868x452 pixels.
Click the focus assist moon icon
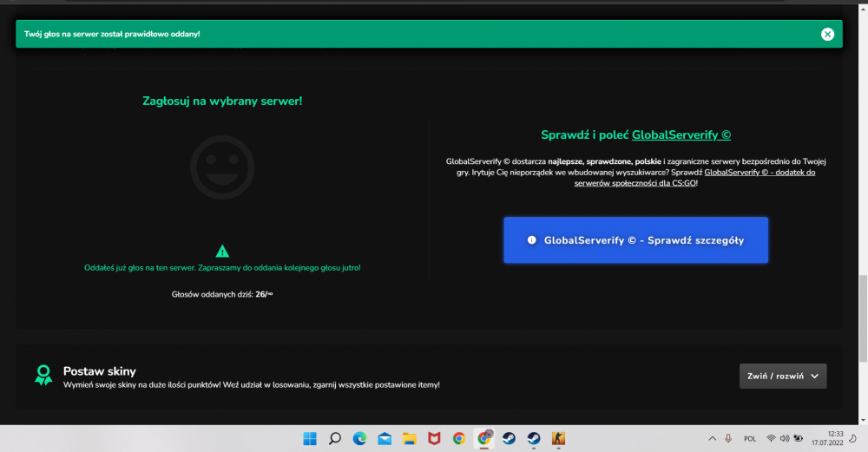click(853, 439)
